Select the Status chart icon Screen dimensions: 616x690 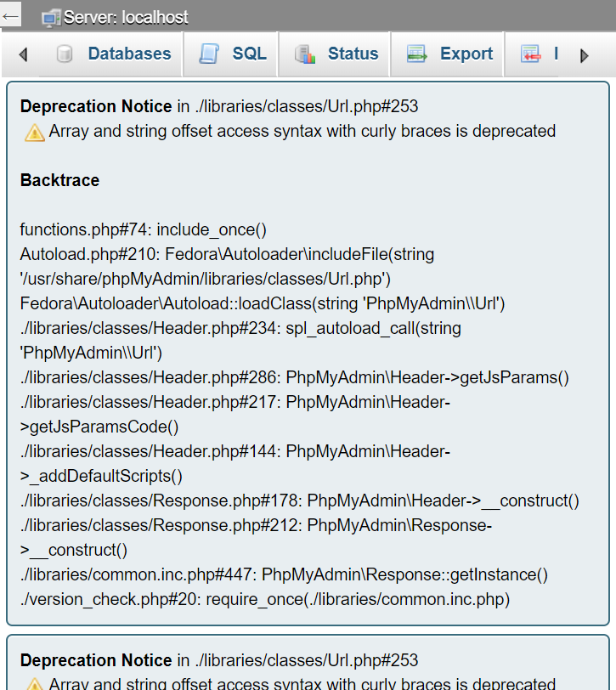304,54
